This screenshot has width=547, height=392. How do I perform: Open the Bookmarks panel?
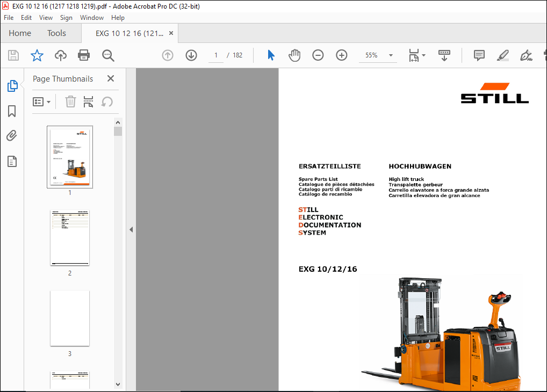point(12,111)
